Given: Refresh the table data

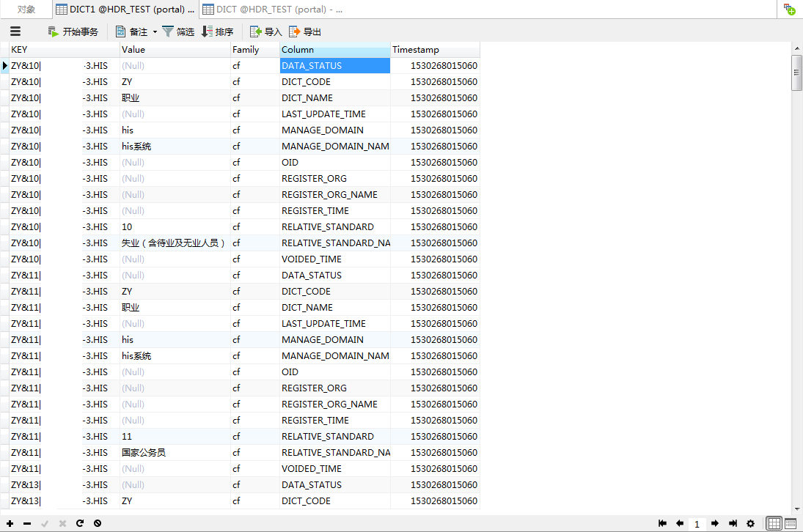Looking at the screenshot, I should click(80, 523).
